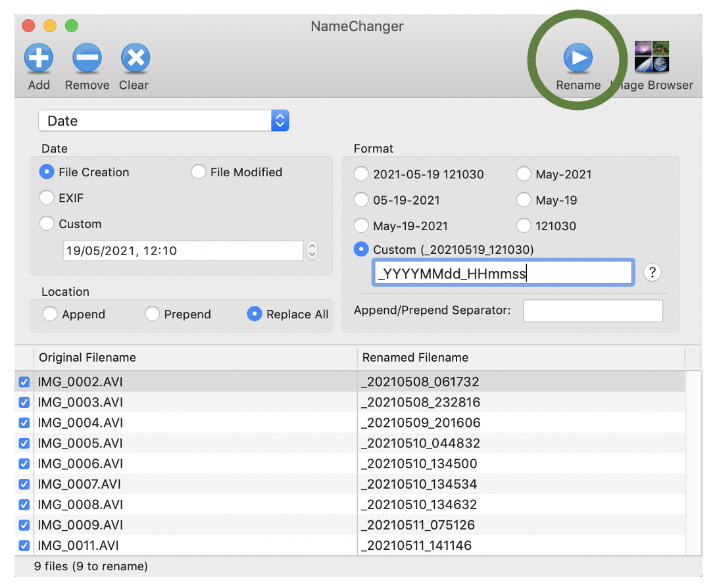Pick the May-19 format option
The image size is (717, 588).
[524, 200]
